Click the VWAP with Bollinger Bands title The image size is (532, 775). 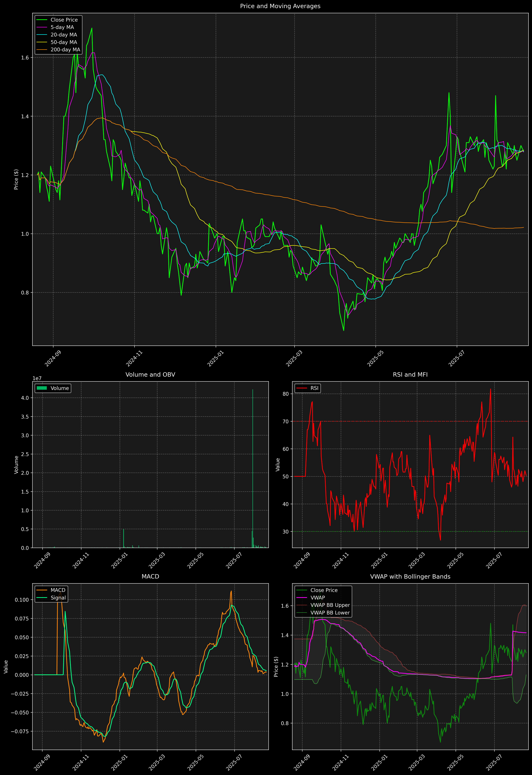pos(410,577)
